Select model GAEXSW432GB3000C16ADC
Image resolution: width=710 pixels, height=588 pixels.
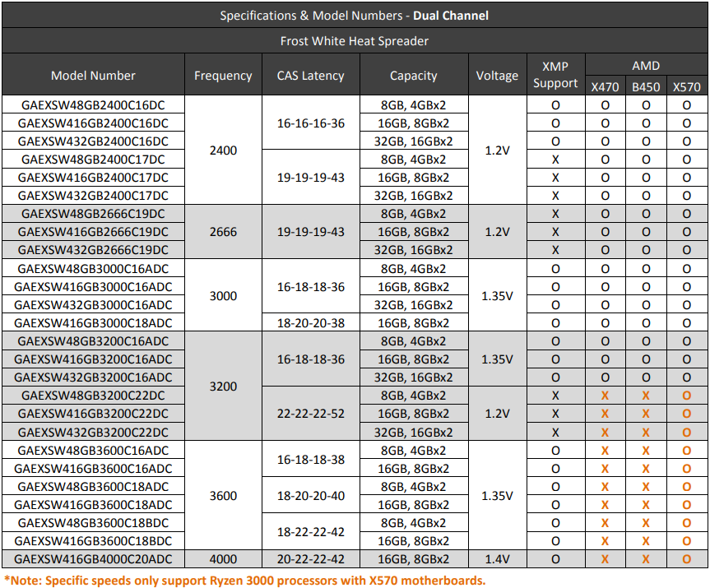pyautogui.click(x=93, y=305)
